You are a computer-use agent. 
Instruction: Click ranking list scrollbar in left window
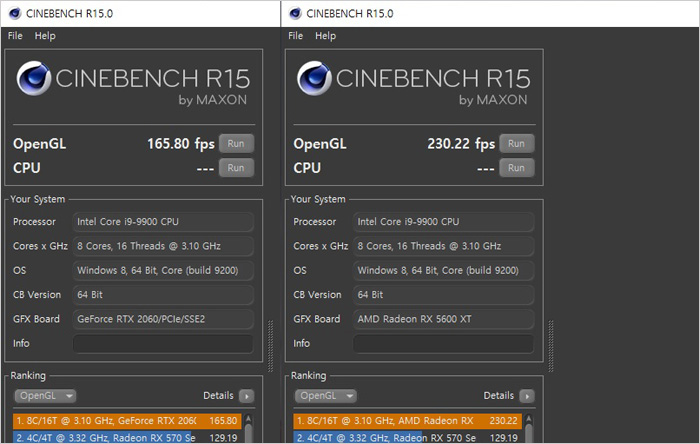(249, 428)
